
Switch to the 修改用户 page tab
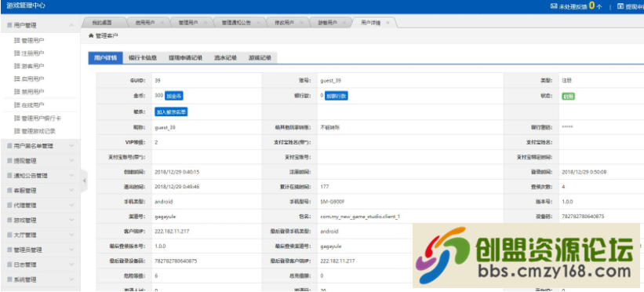[x=284, y=23]
